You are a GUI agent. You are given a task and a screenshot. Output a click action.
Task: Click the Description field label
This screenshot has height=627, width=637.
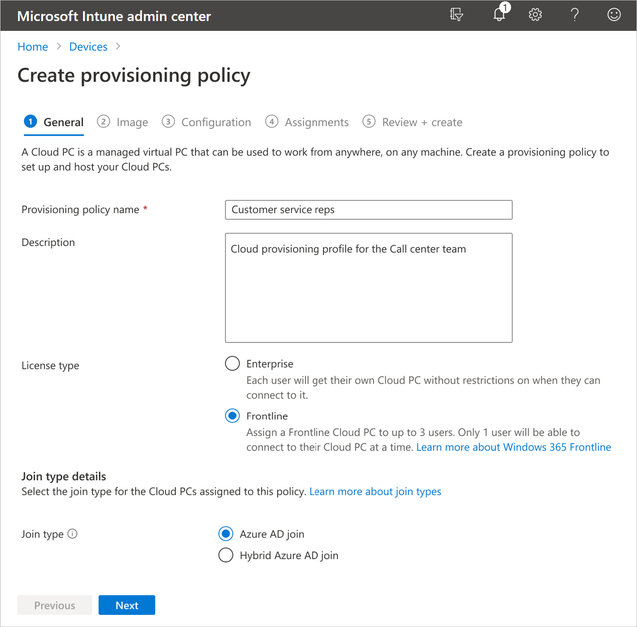(x=48, y=242)
